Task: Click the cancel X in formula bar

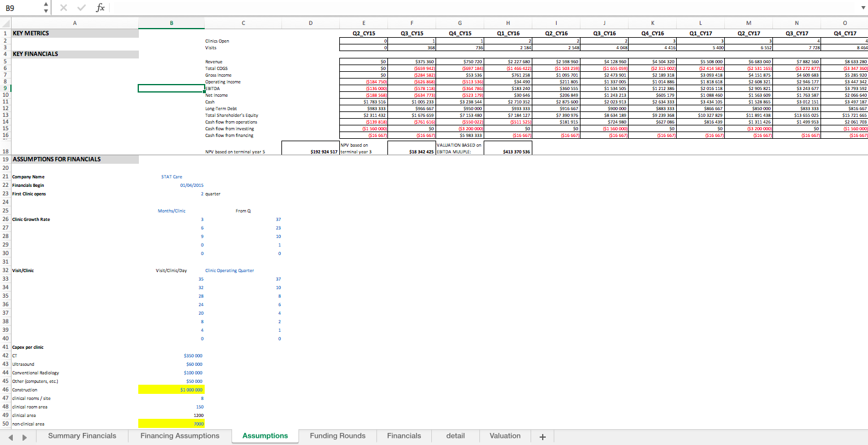Action: [64, 7]
